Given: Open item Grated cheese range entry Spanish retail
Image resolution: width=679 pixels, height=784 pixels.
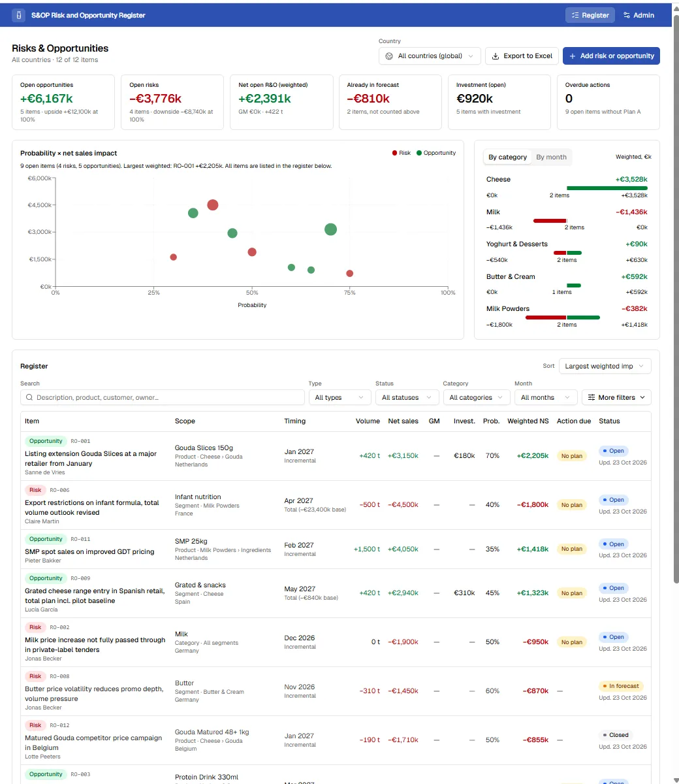Looking at the screenshot, I should point(95,596).
